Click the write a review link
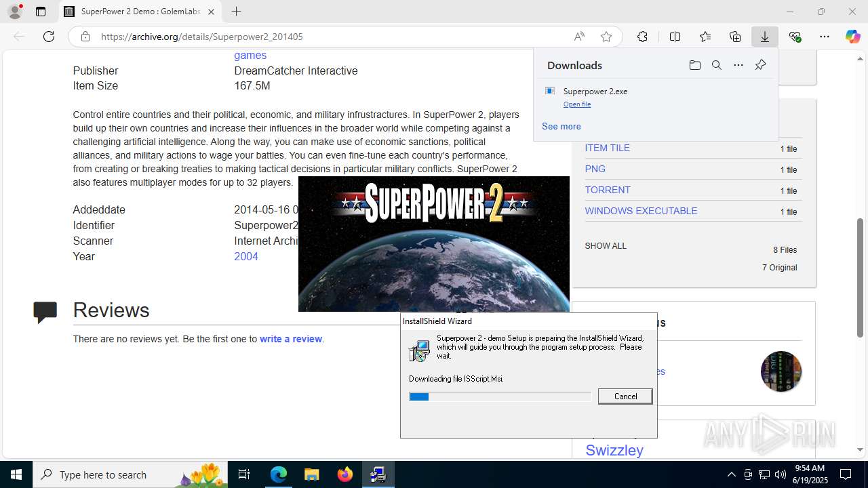Image resolution: width=868 pixels, height=488 pixels. tap(291, 339)
